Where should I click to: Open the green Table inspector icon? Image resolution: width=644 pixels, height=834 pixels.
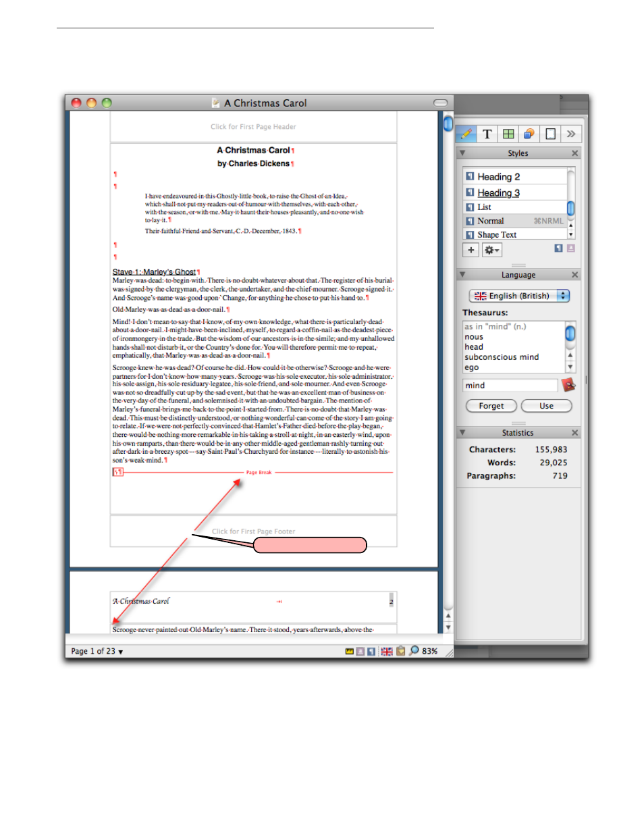click(x=508, y=134)
